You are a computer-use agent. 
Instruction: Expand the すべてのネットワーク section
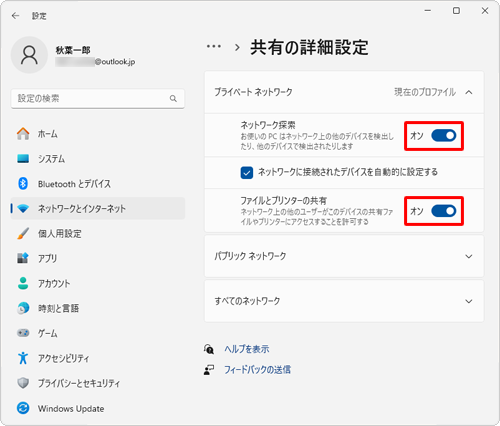tap(344, 301)
